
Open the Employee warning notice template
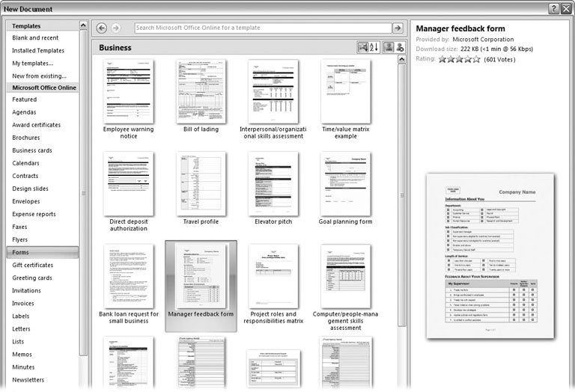point(128,99)
